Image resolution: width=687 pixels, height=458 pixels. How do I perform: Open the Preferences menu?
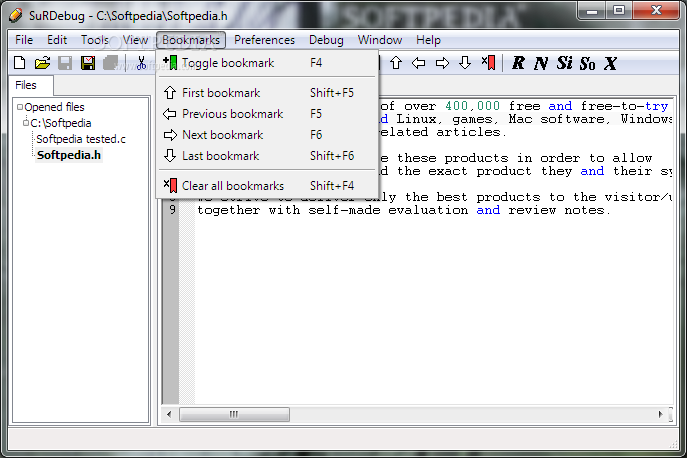(264, 40)
